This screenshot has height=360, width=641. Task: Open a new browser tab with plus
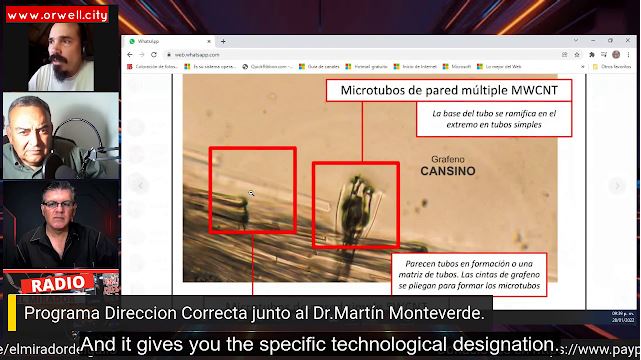pyautogui.click(x=223, y=41)
